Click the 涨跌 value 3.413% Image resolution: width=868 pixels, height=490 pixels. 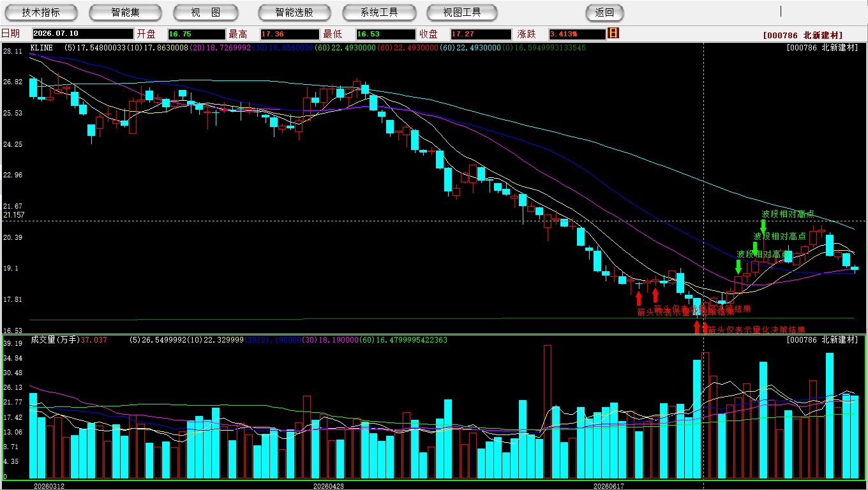pos(577,34)
